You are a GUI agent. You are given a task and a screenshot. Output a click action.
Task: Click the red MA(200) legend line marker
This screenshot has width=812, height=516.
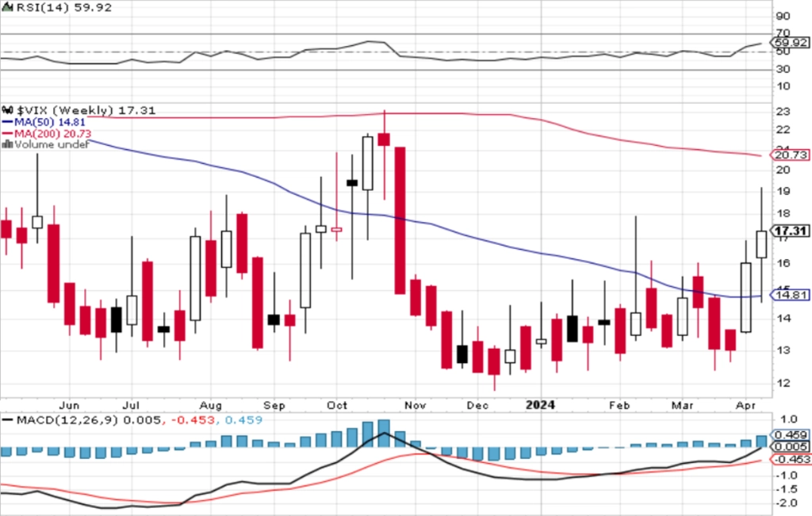pos(7,133)
